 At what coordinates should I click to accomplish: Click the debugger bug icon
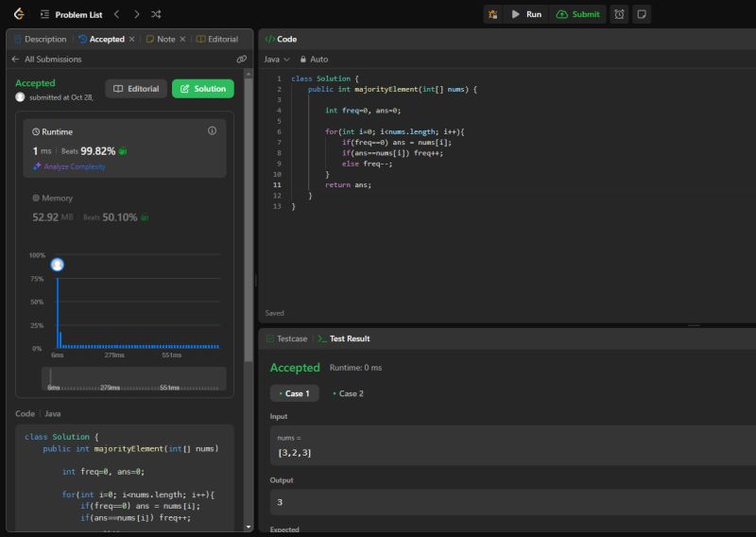coord(492,14)
